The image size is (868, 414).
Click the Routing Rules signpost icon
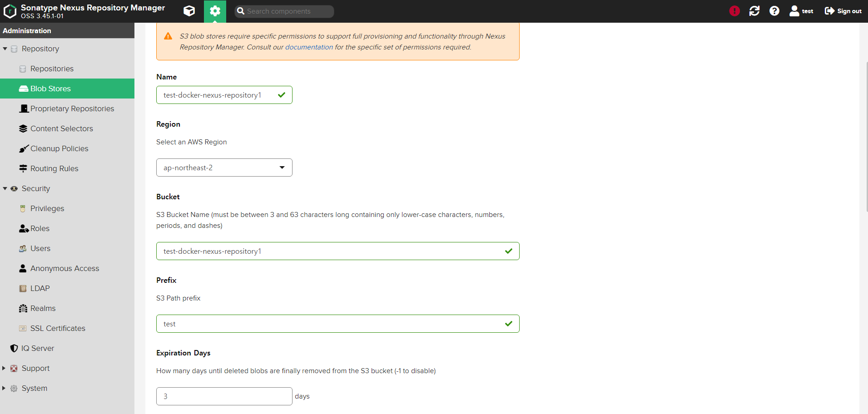(23, 168)
